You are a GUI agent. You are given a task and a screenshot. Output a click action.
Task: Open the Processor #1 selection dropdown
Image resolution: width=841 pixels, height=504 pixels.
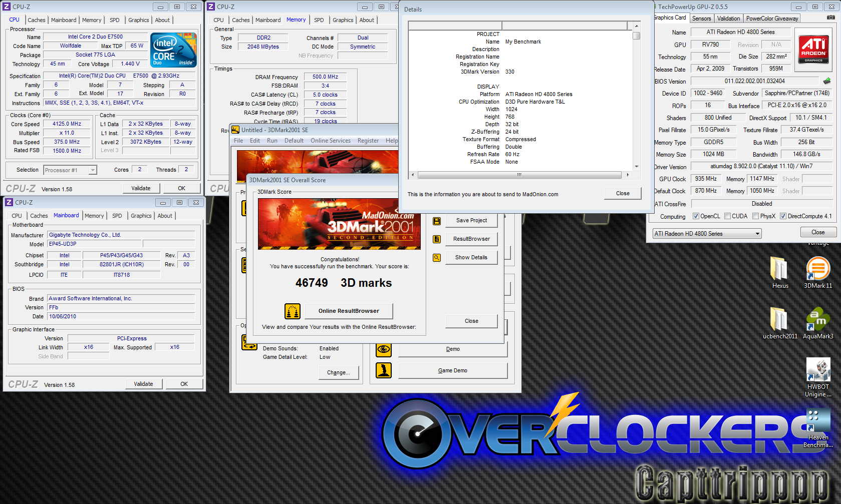[x=70, y=170]
